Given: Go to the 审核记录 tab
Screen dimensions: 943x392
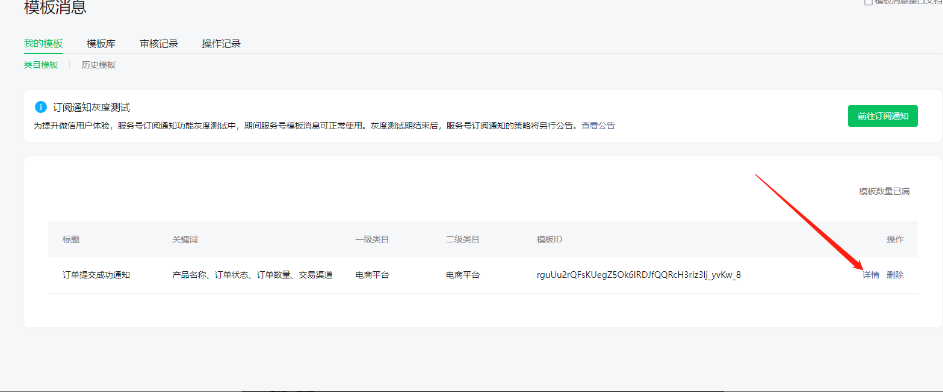Looking at the screenshot, I should point(159,43).
